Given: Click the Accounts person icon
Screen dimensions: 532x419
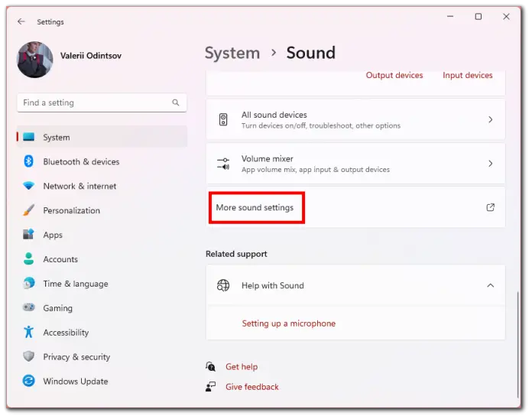Looking at the screenshot, I should [x=29, y=258].
